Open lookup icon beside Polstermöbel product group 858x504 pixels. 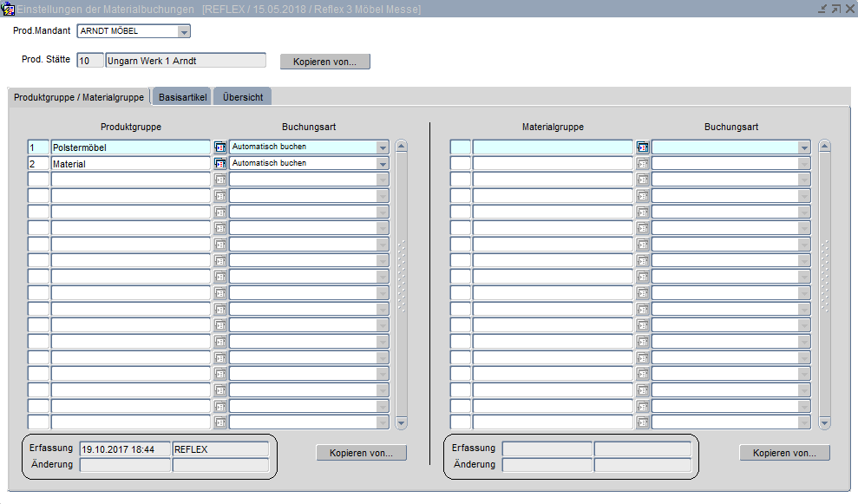point(220,147)
